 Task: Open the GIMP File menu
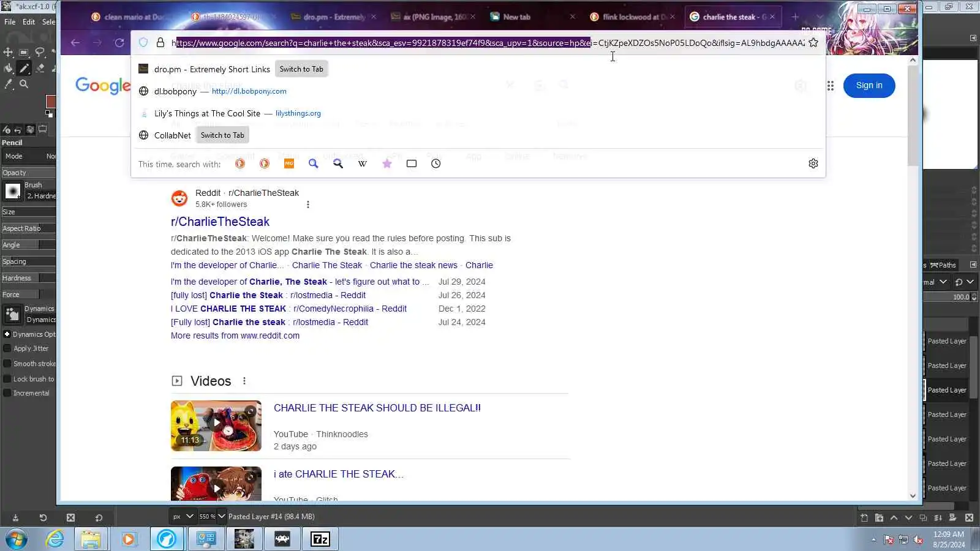10,22
